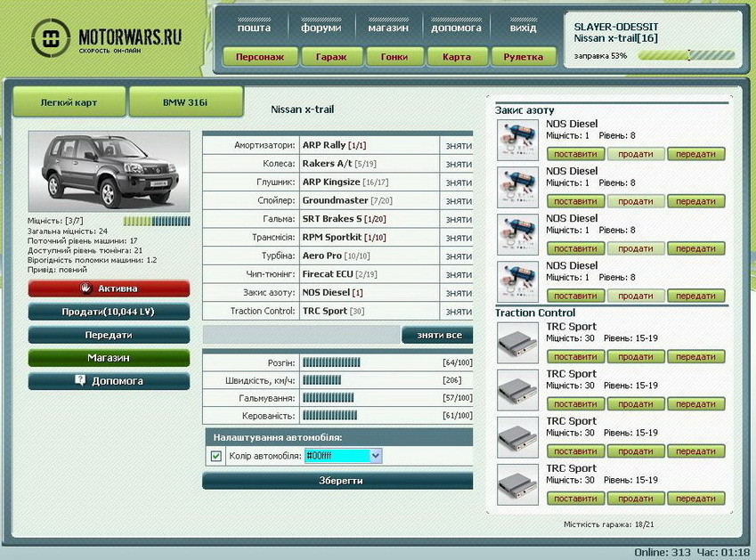
Task: Click the вихід menu item
Action: point(523,28)
